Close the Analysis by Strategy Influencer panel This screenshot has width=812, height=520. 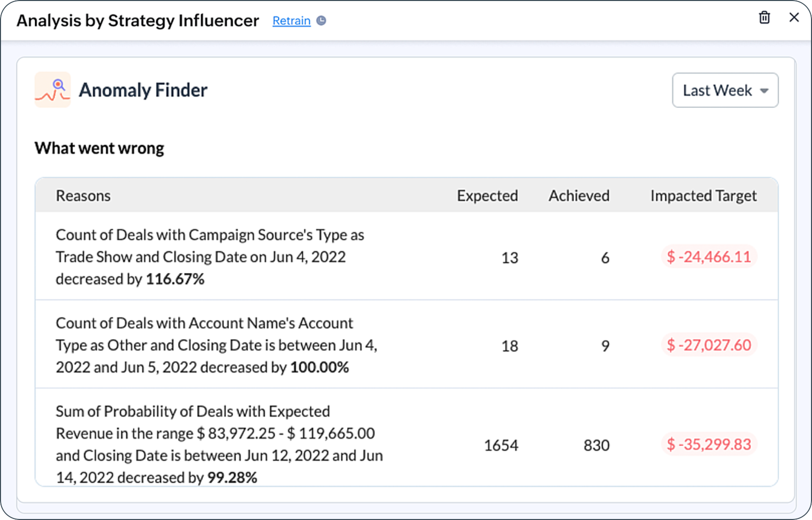pos(794,18)
